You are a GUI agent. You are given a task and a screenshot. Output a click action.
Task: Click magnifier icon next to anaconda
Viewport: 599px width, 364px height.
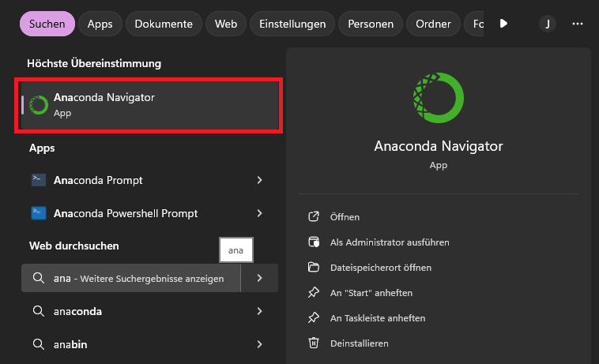(x=39, y=311)
